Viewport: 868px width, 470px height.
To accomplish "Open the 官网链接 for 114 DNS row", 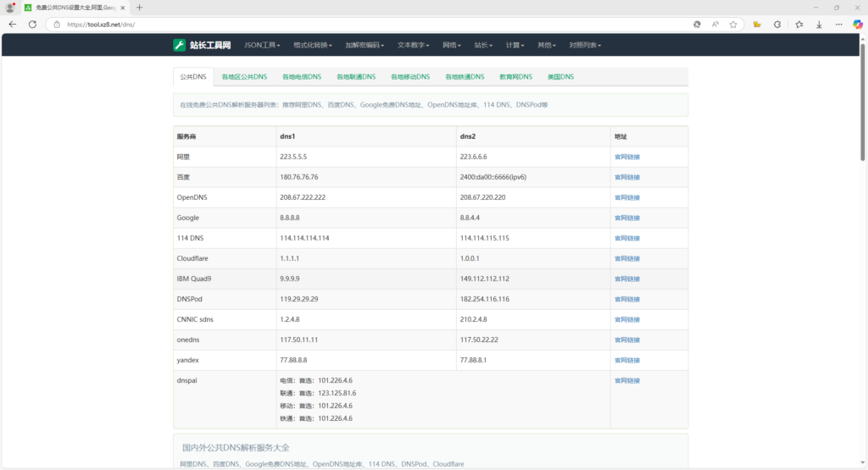I will [627, 238].
